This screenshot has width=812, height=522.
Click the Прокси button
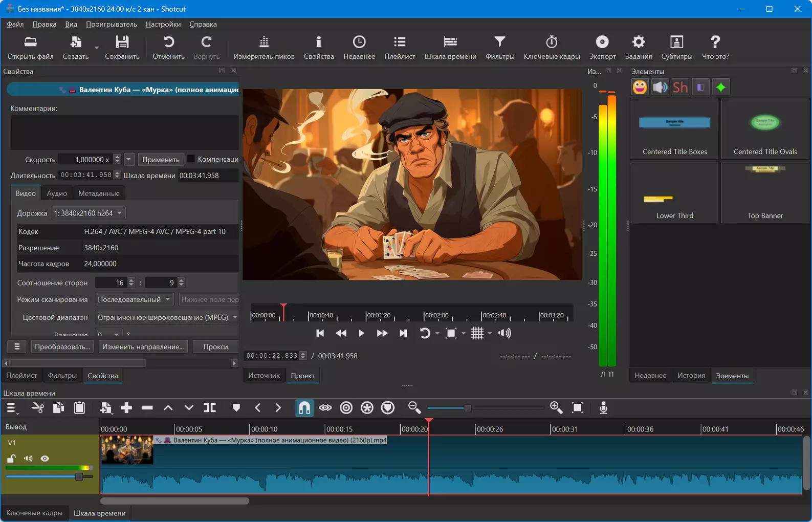click(x=215, y=347)
